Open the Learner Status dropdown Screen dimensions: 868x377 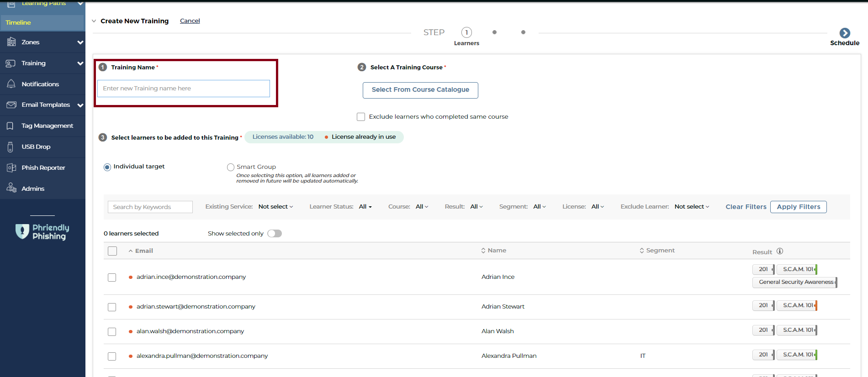click(365, 207)
